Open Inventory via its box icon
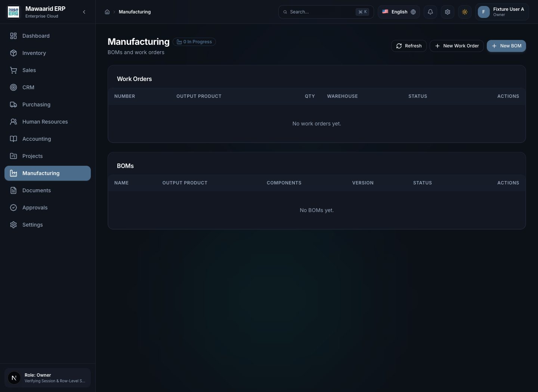This screenshot has height=392, width=538. [13, 53]
